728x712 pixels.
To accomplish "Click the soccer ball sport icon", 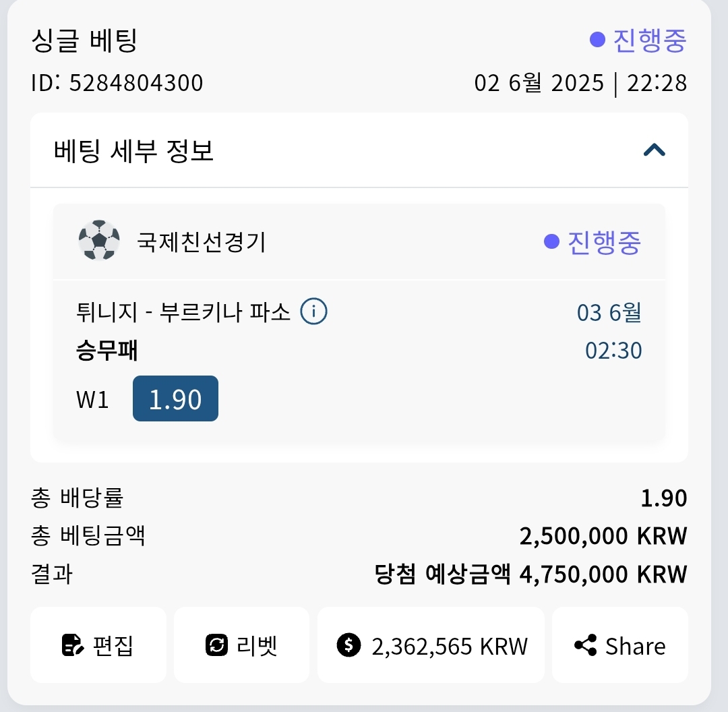I will point(99,240).
